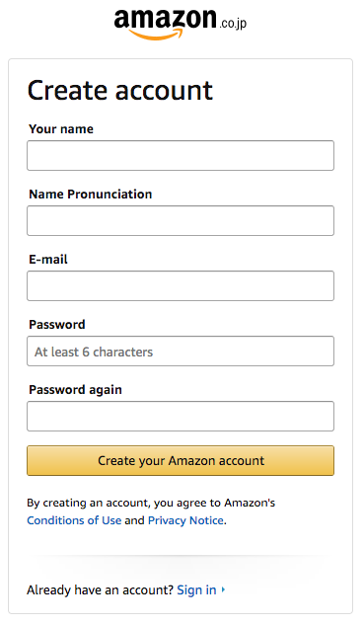
Task: Click the amazon.co.jp logo
Action: tap(181, 24)
